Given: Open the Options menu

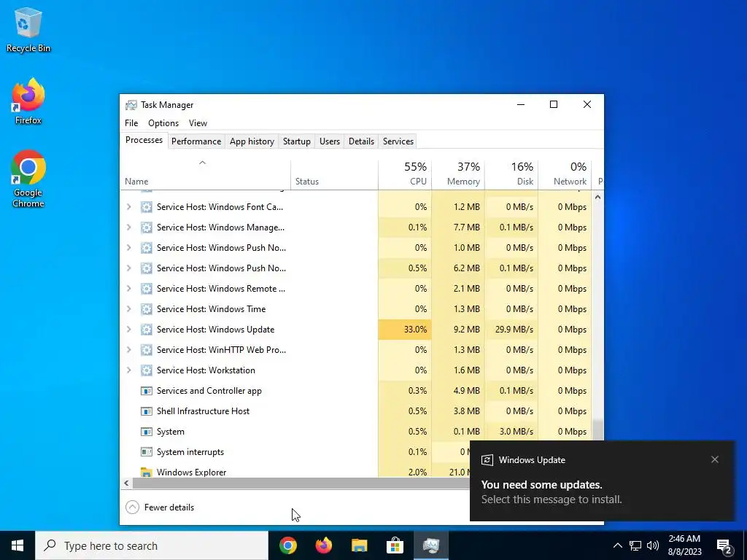Looking at the screenshot, I should tap(163, 122).
